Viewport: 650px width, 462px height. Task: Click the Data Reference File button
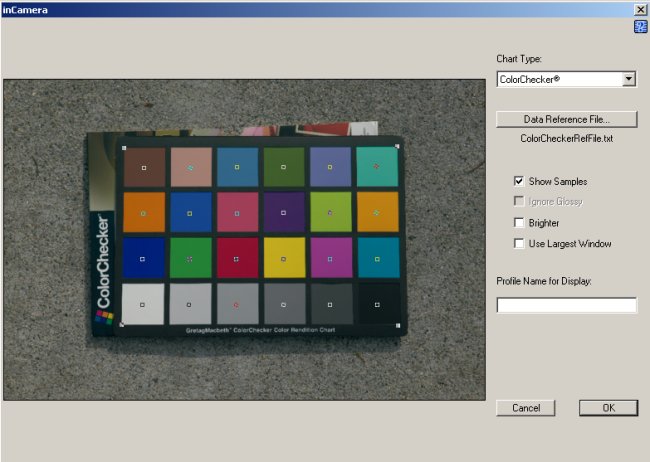567,119
